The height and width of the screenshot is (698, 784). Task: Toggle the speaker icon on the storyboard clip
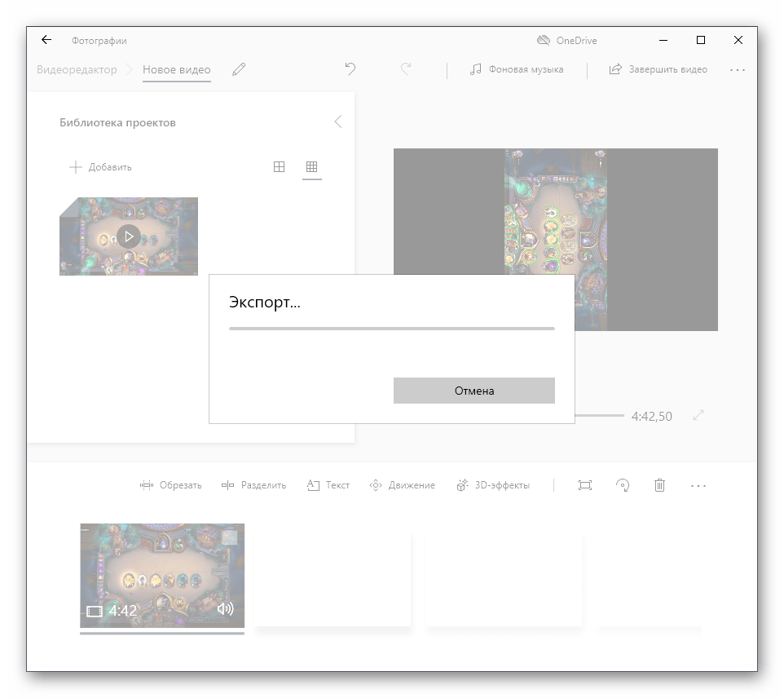[x=226, y=609]
